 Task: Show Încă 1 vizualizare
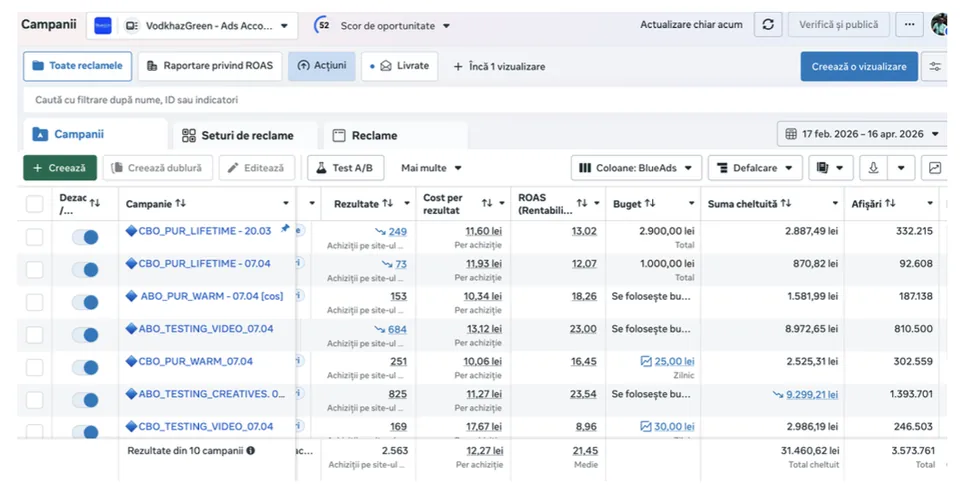click(499, 66)
